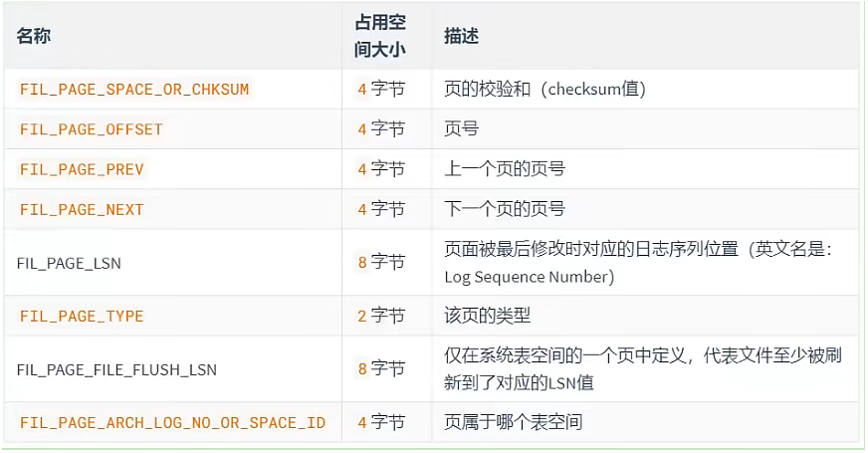Select the Log Sequence Number description text

(530, 277)
